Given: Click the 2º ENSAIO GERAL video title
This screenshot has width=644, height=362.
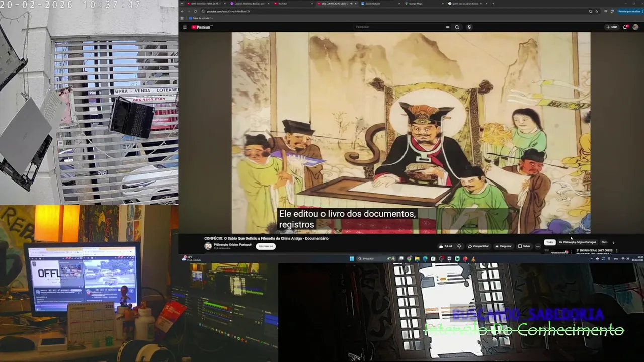Looking at the screenshot, I should (x=594, y=251).
